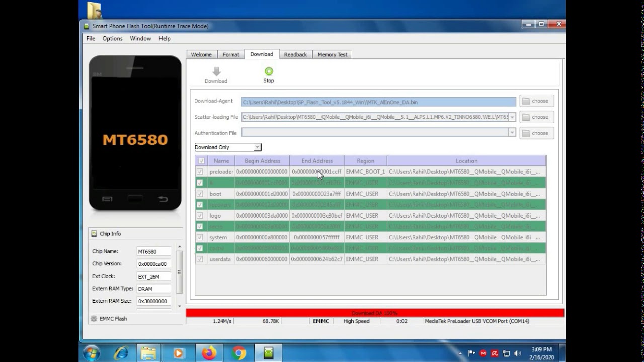
Task: Toggle the secro row checkbox
Action: click(x=200, y=226)
